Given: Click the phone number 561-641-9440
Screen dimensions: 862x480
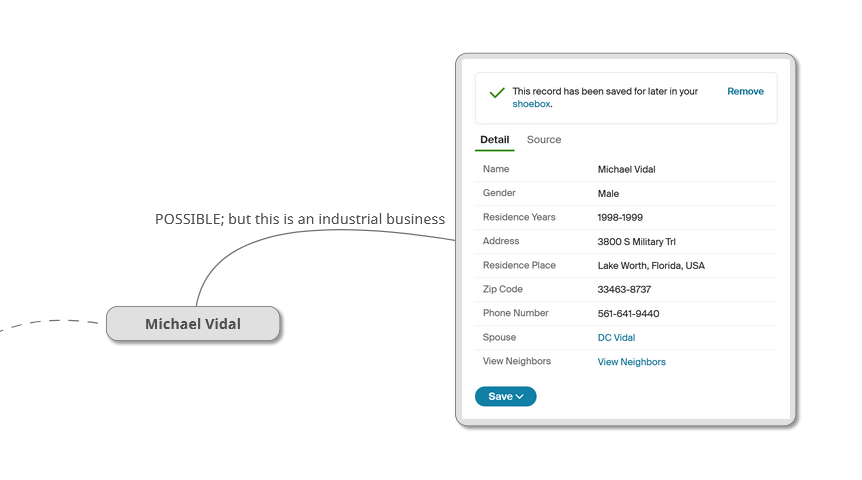Looking at the screenshot, I should click(628, 314).
